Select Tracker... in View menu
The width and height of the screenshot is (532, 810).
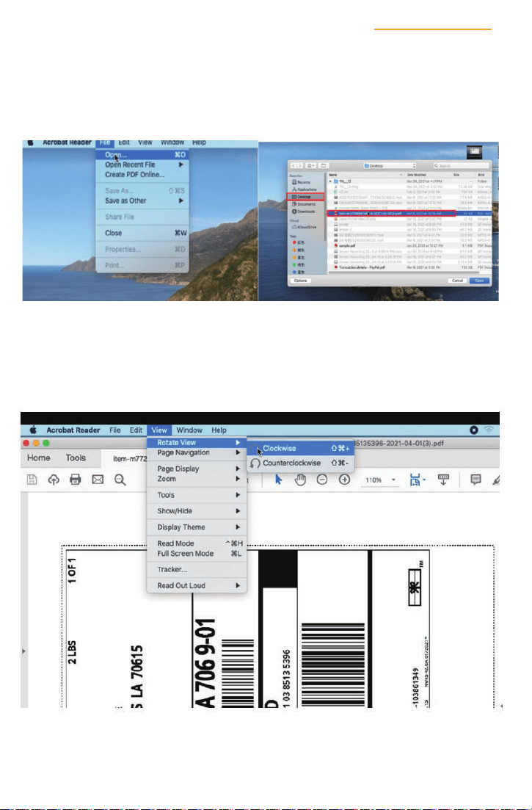click(197, 569)
